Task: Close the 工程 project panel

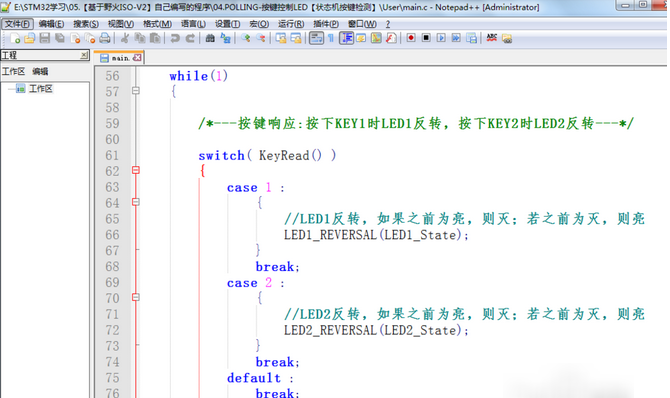Action: pos(84,55)
